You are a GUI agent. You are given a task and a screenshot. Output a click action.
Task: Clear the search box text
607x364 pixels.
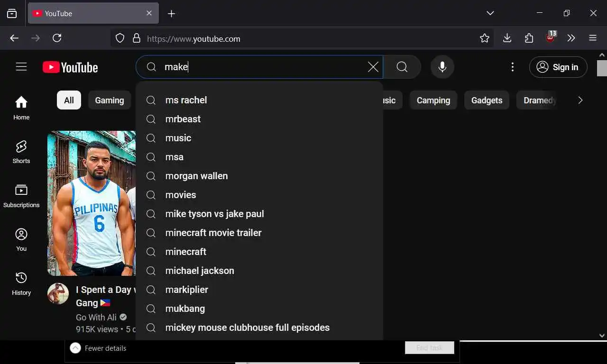tap(373, 67)
